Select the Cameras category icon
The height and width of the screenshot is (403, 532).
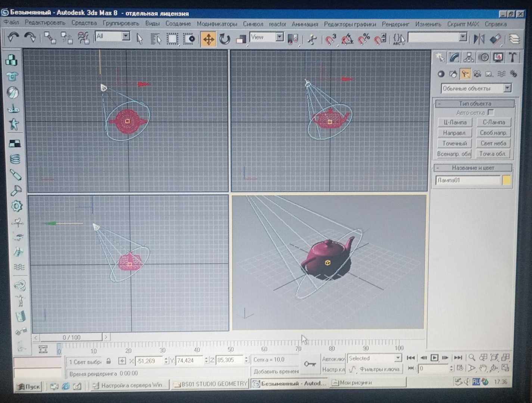(477, 74)
